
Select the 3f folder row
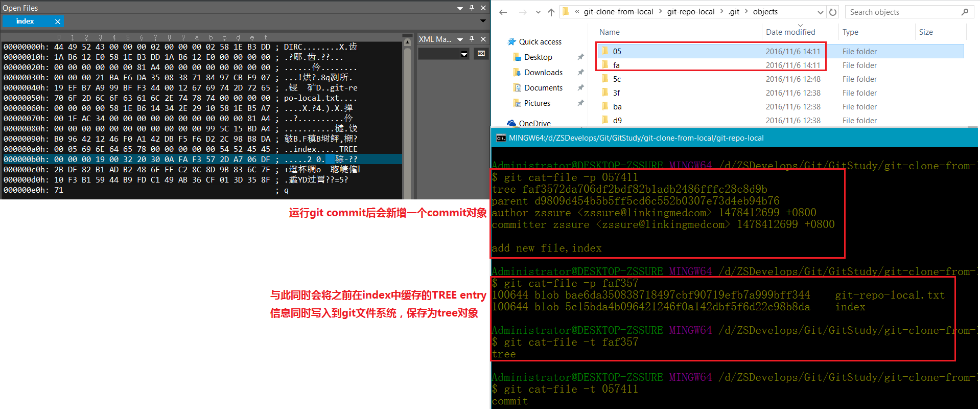coord(781,93)
